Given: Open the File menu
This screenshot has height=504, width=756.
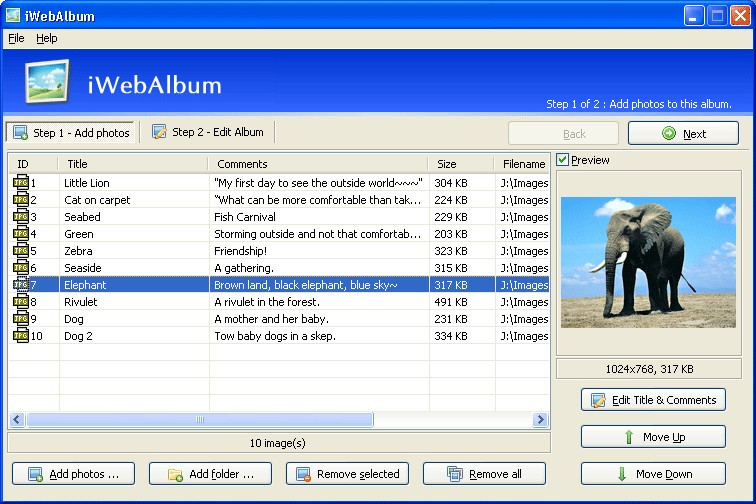Looking at the screenshot, I should 16,38.
